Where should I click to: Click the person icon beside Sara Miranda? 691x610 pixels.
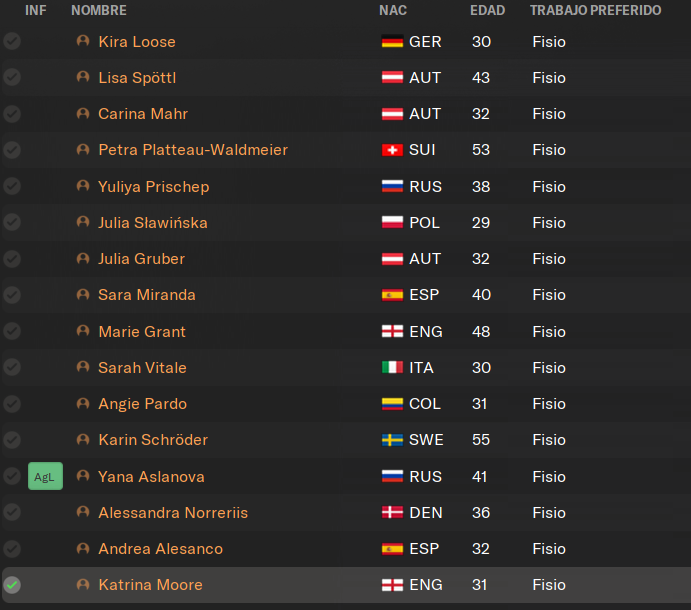[83, 294]
